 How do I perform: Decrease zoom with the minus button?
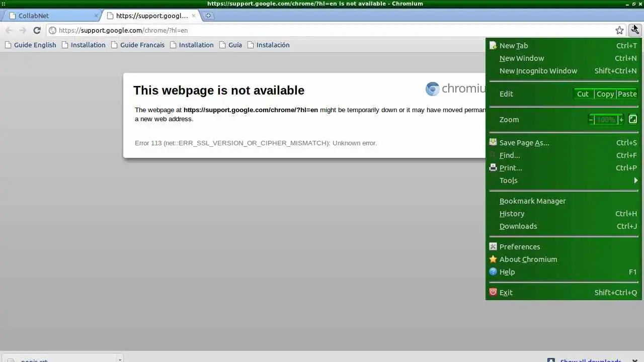[591, 120]
